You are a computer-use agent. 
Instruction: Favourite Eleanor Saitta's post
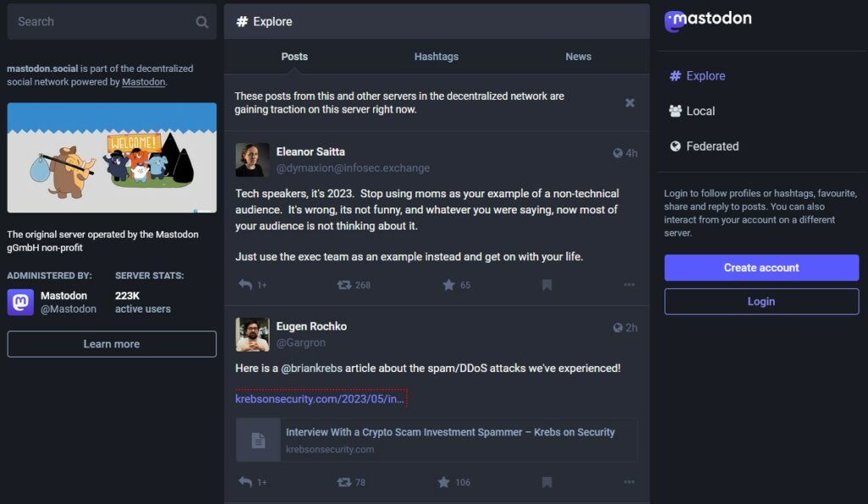point(448,285)
